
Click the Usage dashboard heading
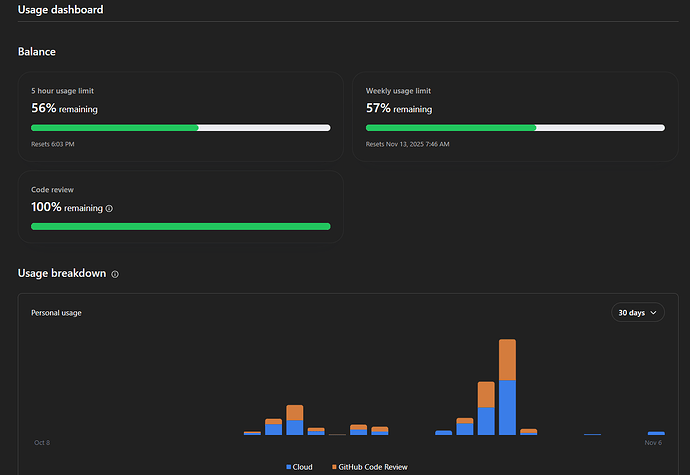(x=60, y=10)
